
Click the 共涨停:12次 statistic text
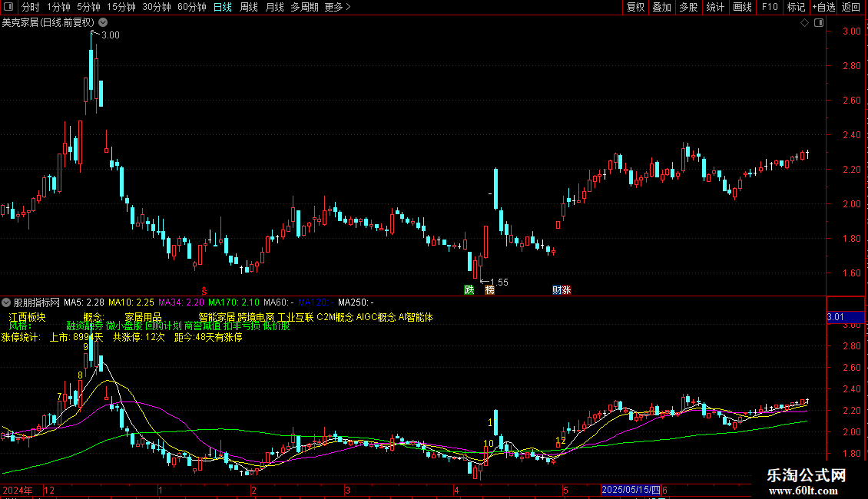click(139, 337)
